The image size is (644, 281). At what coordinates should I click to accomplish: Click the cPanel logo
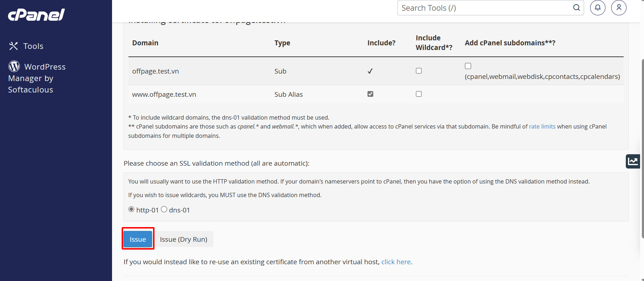tap(36, 15)
